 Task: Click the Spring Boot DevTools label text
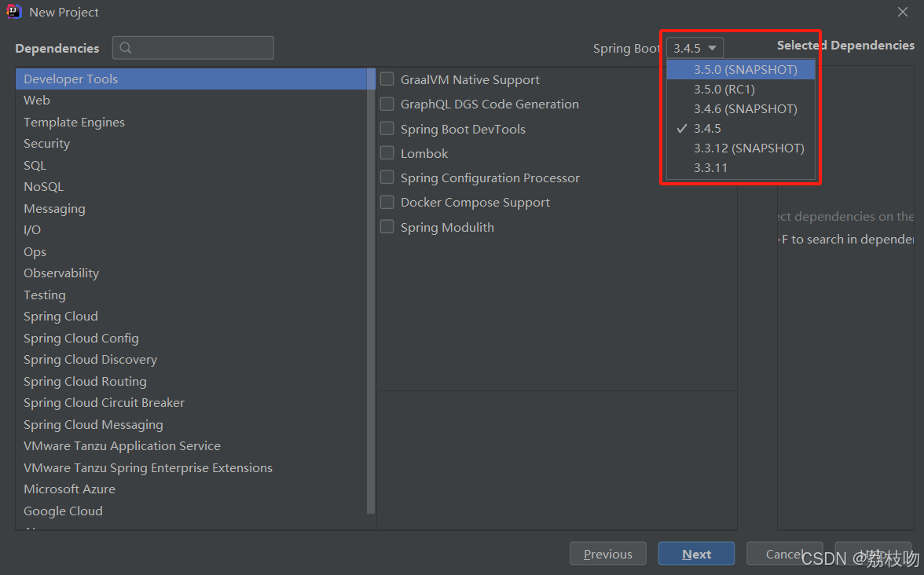(x=463, y=129)
